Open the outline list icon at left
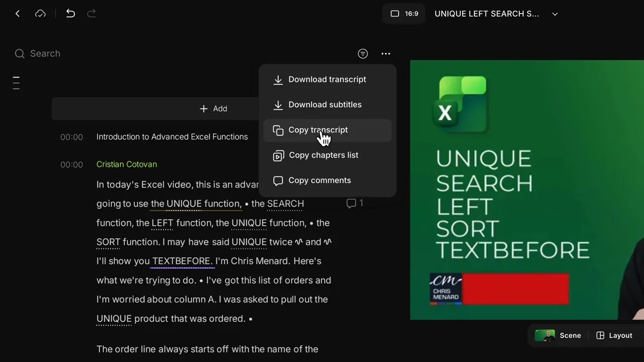 [x=16, y=83]
